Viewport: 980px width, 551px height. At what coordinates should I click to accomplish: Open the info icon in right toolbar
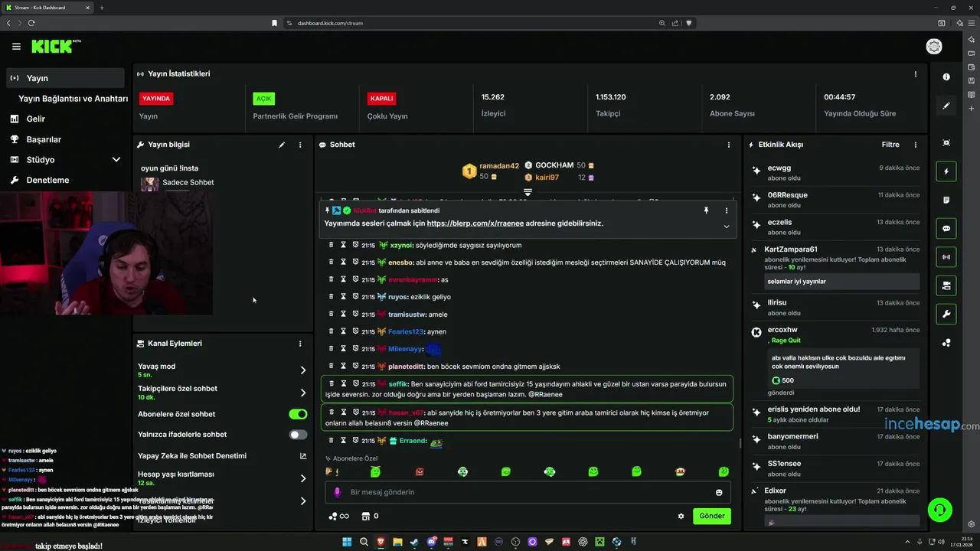(946, 77)
